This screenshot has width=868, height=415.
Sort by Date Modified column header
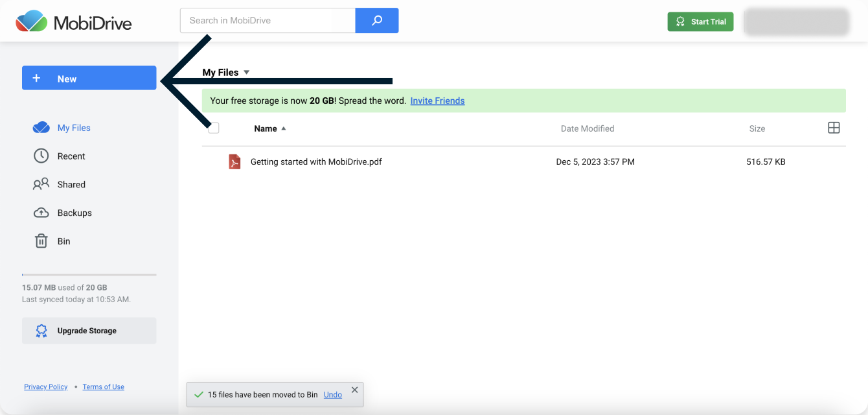point(588,128)
